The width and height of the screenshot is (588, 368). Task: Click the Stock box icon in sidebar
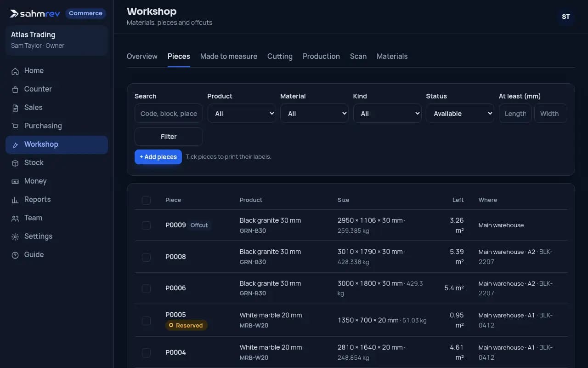click(x=15, y=163)
